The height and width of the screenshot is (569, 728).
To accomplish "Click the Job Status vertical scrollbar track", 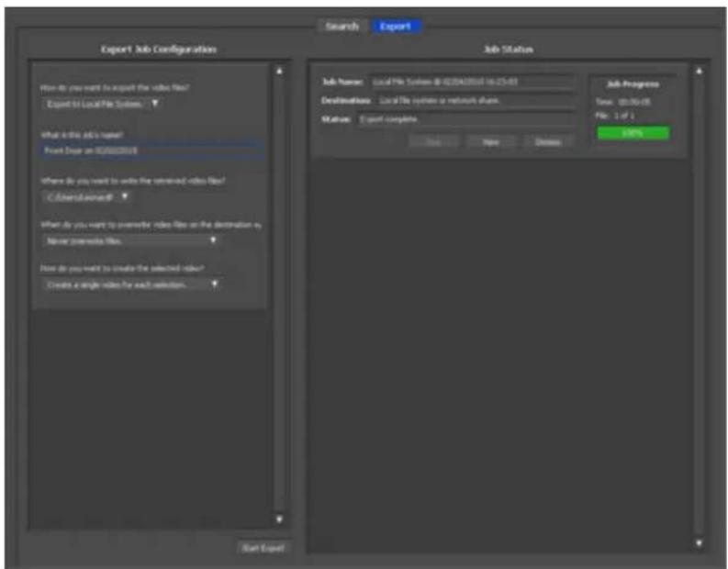I will pos(699,307).
